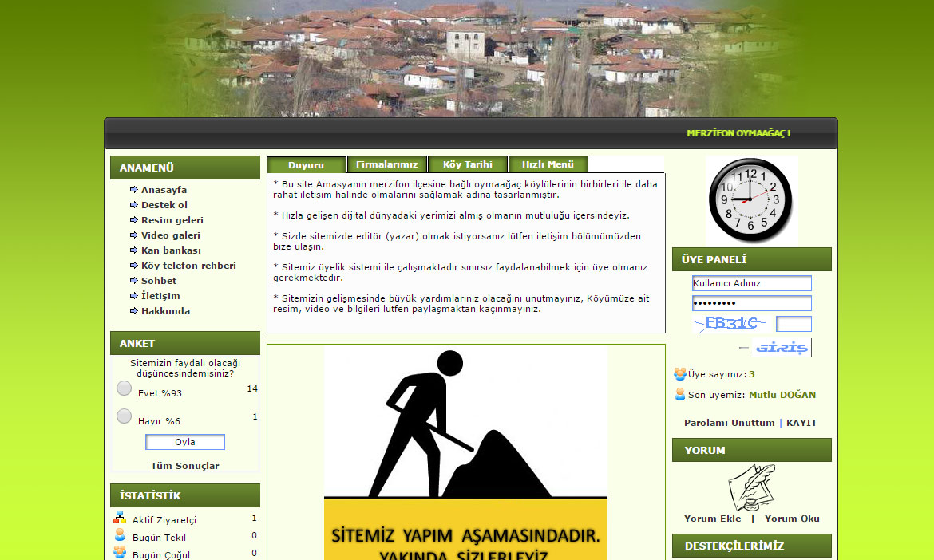Click the MERZİFON OYMAAĞAÇ scrolling title text
Image resolution: width=934 pixels, height=560 pixels.
[738, 133]
